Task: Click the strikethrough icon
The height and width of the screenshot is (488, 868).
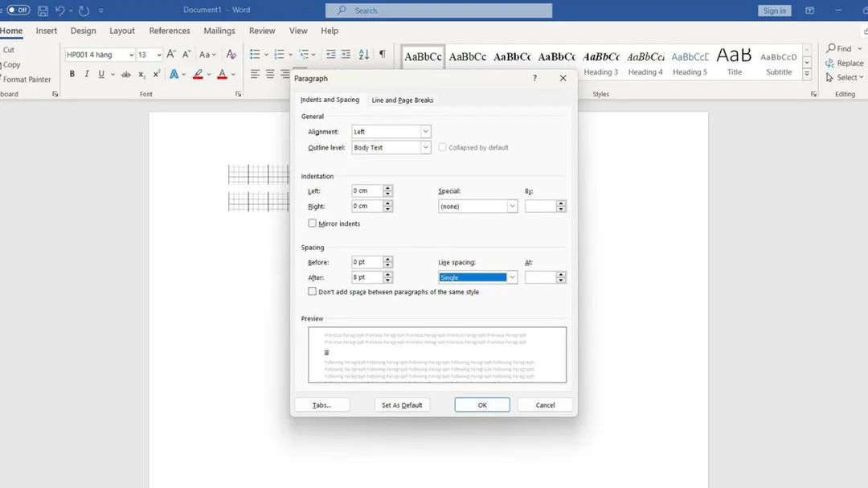Action: [125, 74]
